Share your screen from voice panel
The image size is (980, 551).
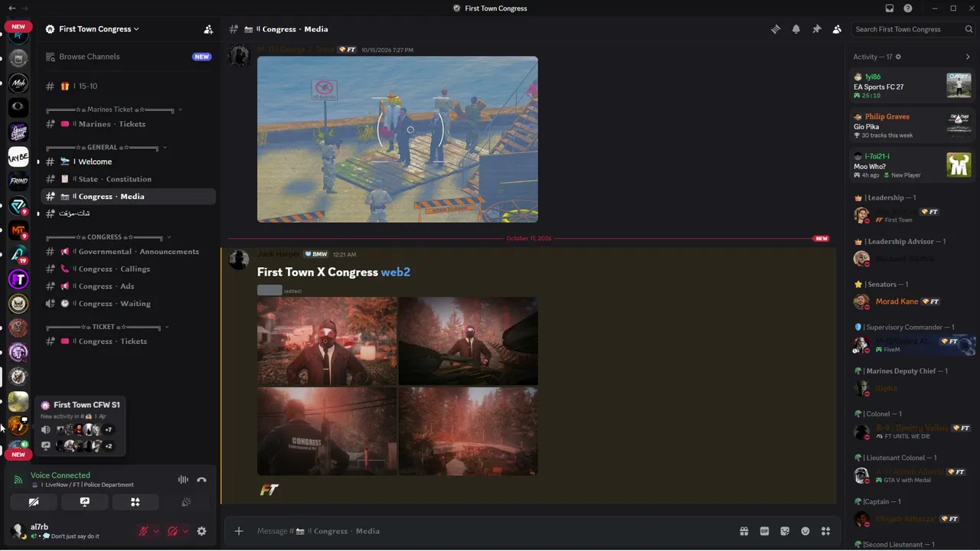click(x=84, y=502)
